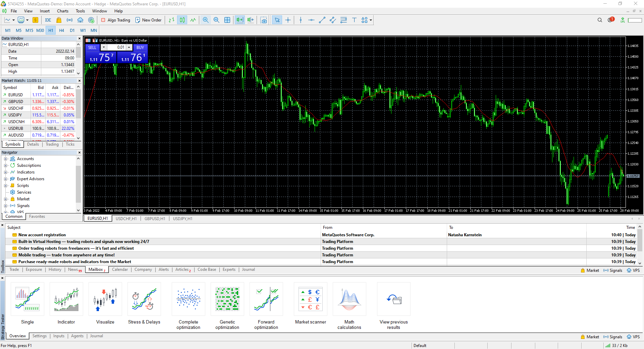Click the SELL button on the chart
This screenshot has height=349, width=644.
pyautogui.click(x=92, y=47)
